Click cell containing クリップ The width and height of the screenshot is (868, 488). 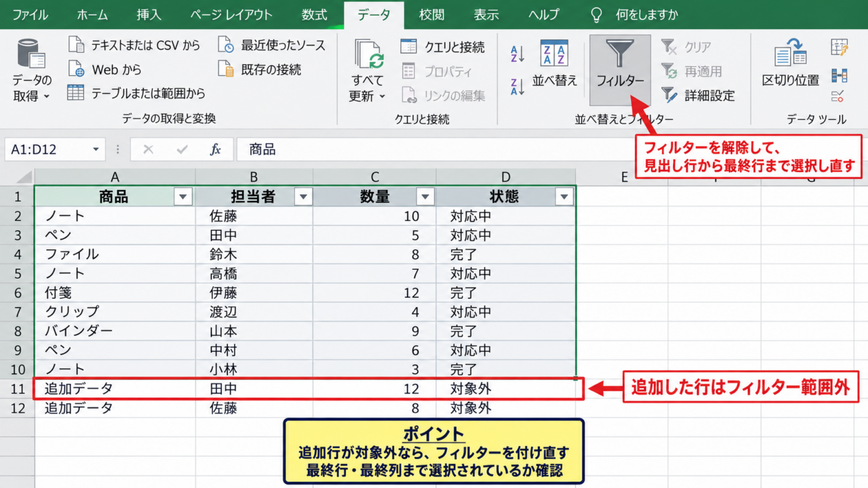tap(115, 312)
